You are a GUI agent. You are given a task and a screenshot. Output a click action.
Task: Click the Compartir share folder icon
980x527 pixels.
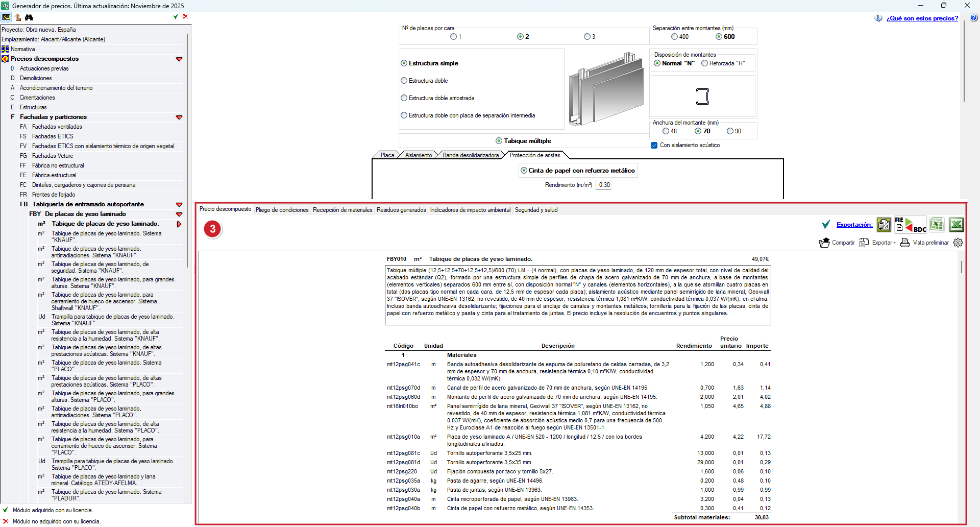[824, 243]
